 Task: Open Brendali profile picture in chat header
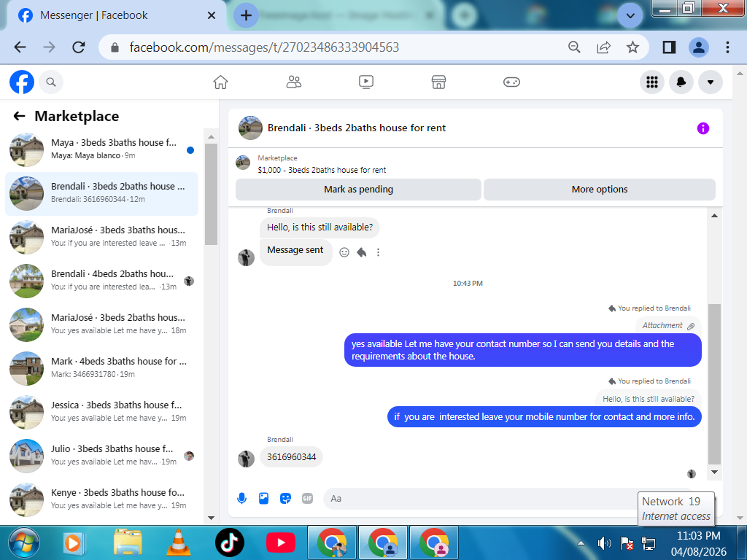pos(251,128)
